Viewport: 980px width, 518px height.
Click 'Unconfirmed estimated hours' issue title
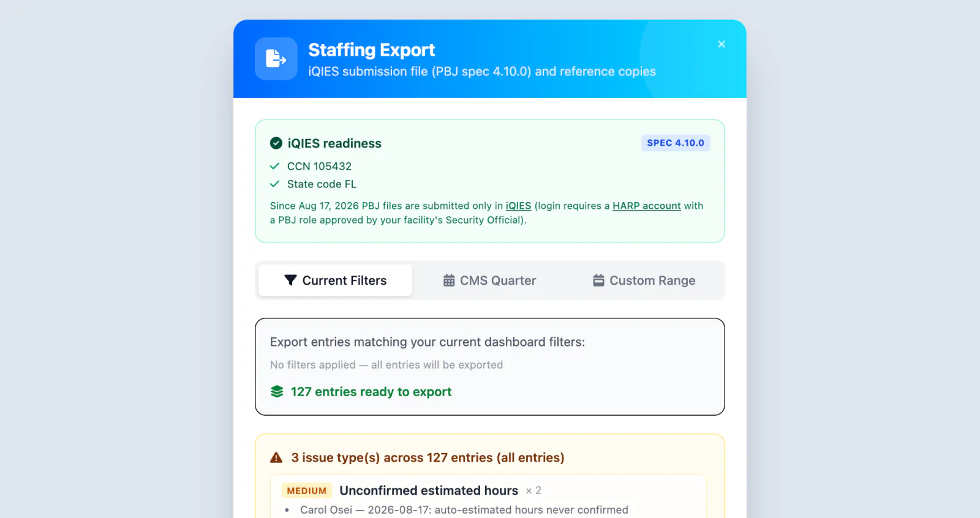click(429, 490)
